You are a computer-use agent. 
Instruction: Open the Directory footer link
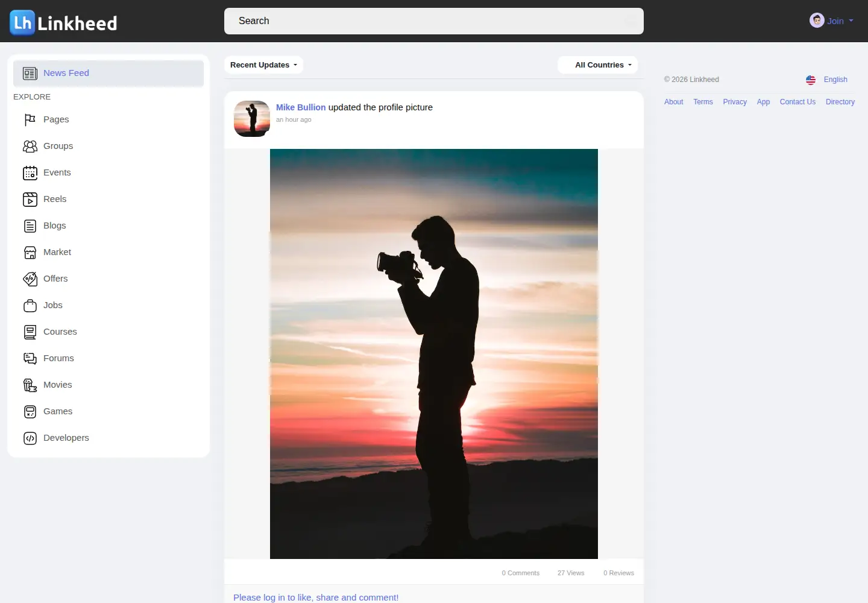840,102
